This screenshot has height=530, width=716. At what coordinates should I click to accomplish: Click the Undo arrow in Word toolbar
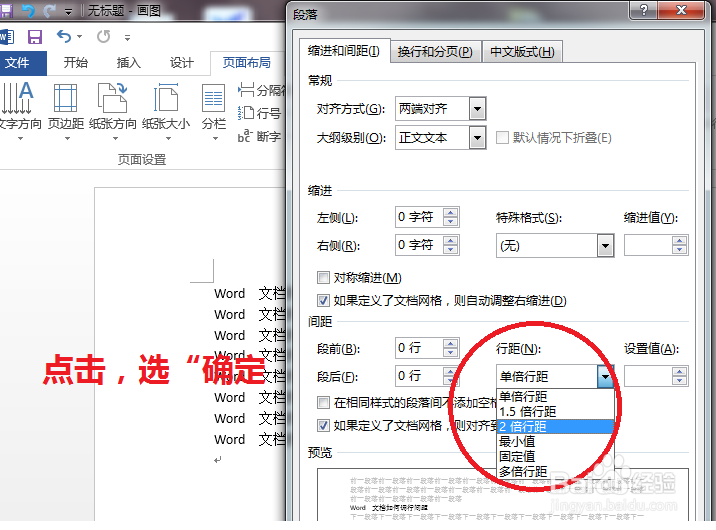[64, 37]
